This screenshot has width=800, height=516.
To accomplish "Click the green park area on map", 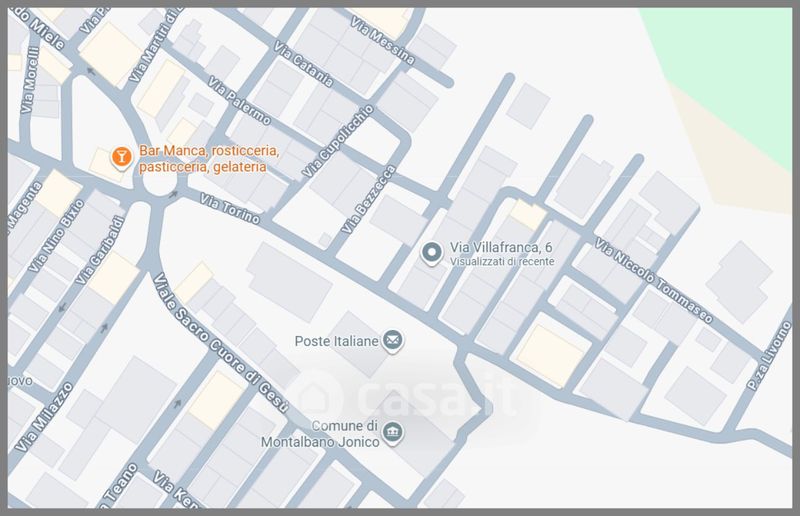I will 730,60.
